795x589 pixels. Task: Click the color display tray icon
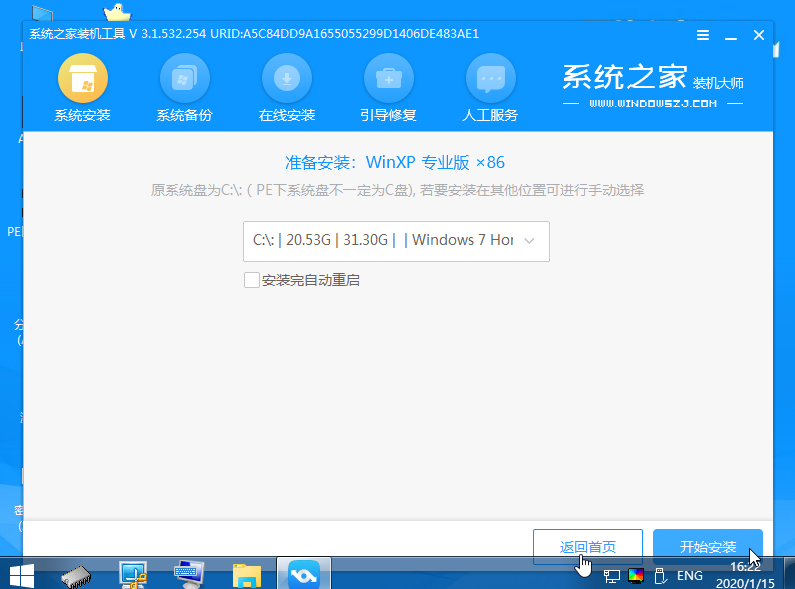click(x=636, y=576)
